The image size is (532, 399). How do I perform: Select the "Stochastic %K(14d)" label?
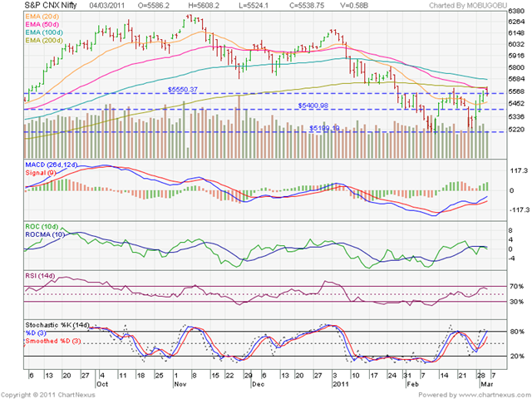[57, 325]
